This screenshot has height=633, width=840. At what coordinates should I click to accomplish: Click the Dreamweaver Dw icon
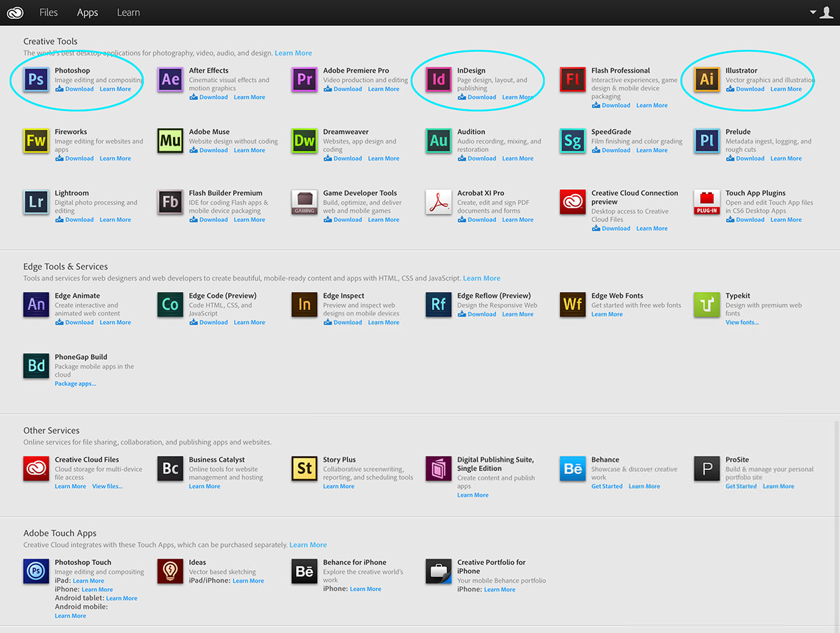tap(304, 141)
